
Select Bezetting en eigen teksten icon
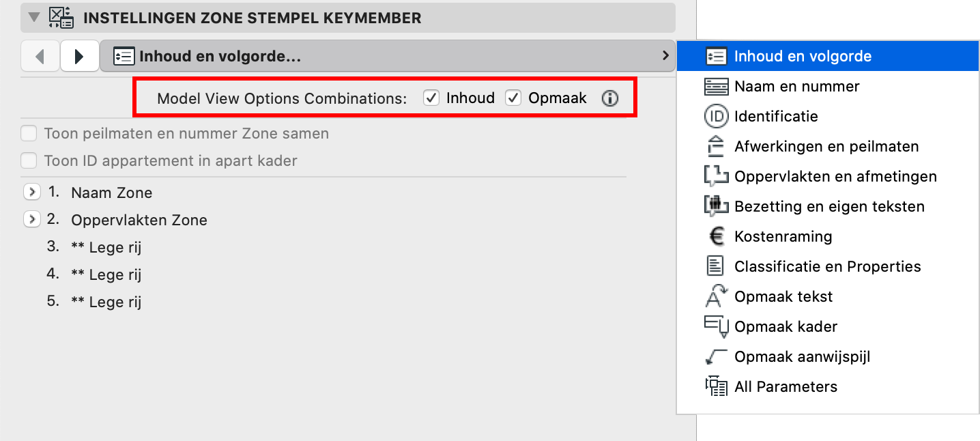point(716,206)
